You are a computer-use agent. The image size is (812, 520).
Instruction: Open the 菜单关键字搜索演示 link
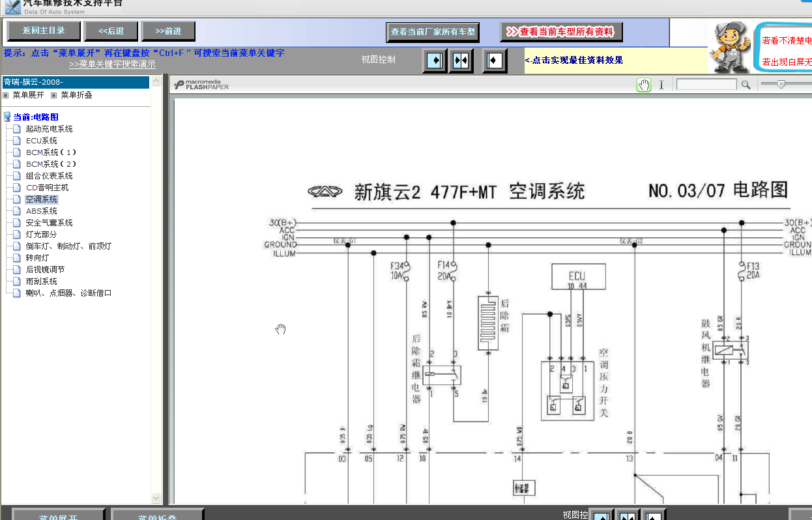coord(112,65)
